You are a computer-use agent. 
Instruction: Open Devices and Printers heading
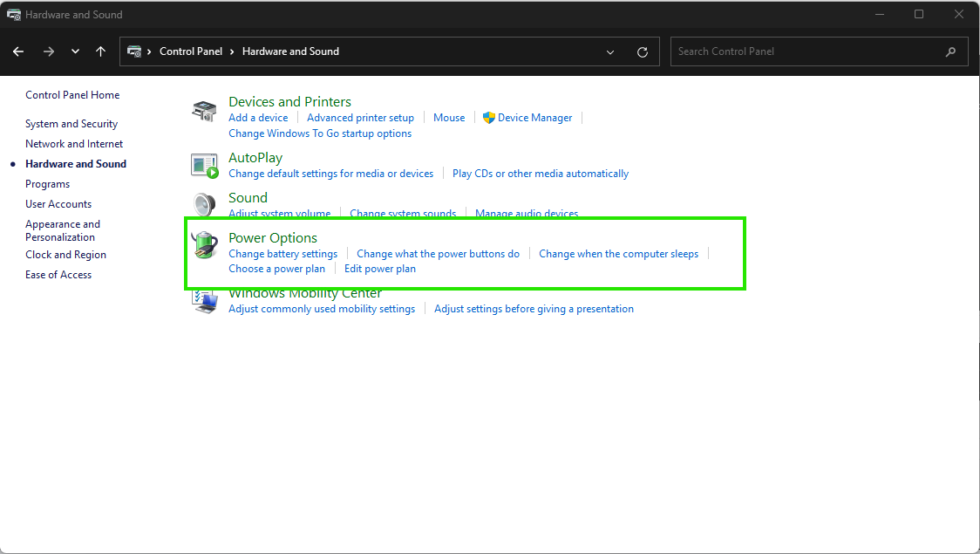coord(289,101)
